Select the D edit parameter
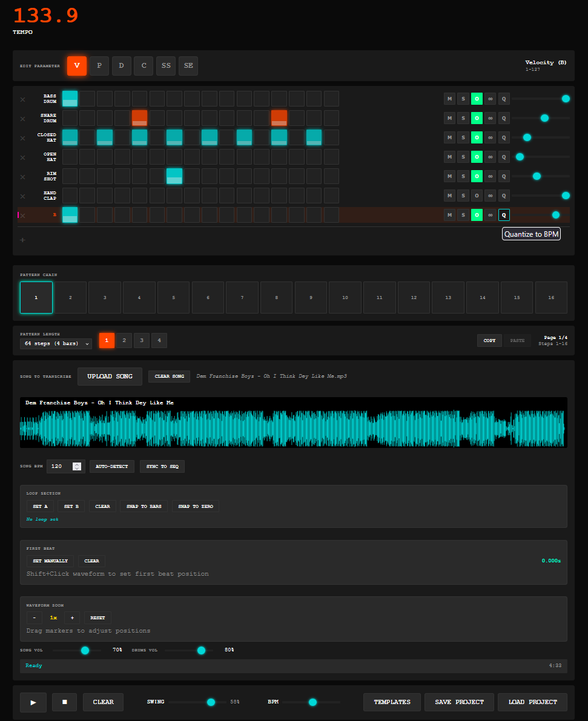 coord(122,66)
